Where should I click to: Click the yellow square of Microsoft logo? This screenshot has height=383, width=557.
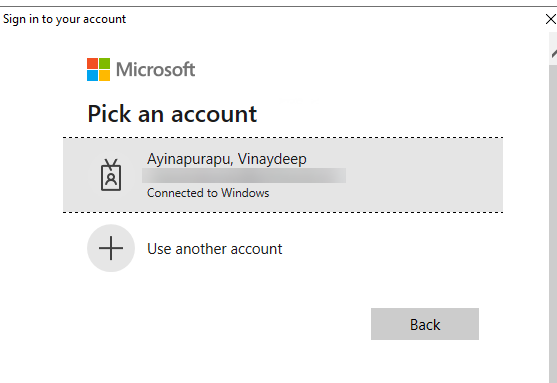(104, 75)
